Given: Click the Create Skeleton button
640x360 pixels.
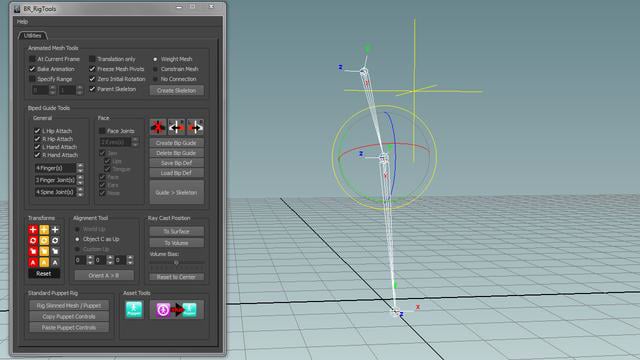Looking at the screenshot, I should [177, 90].
